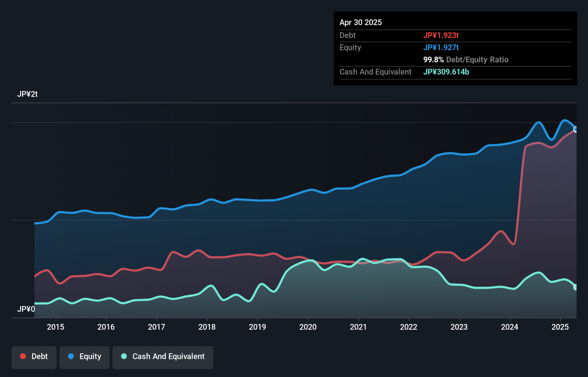The height and width of the screenshot is (377, 588).
Task: Click the Cash And Equivalent tooltip label
Action: pos(375,72)
